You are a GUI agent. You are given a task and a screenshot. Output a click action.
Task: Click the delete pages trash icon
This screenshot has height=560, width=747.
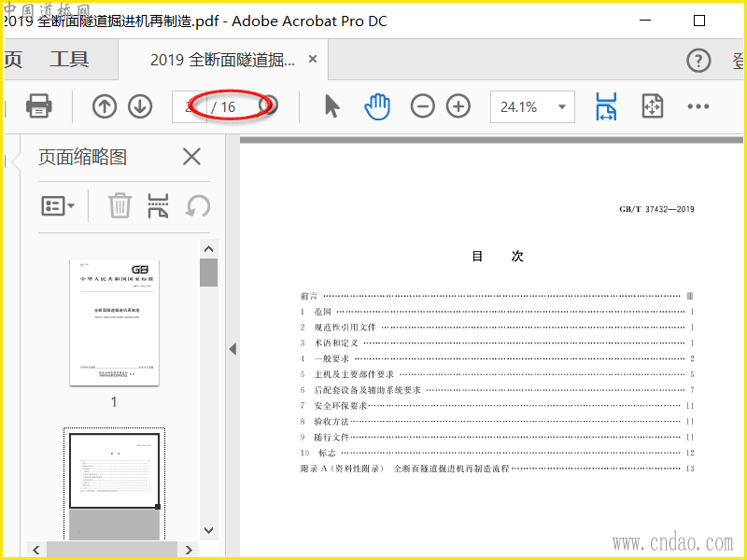click(120, 205)
